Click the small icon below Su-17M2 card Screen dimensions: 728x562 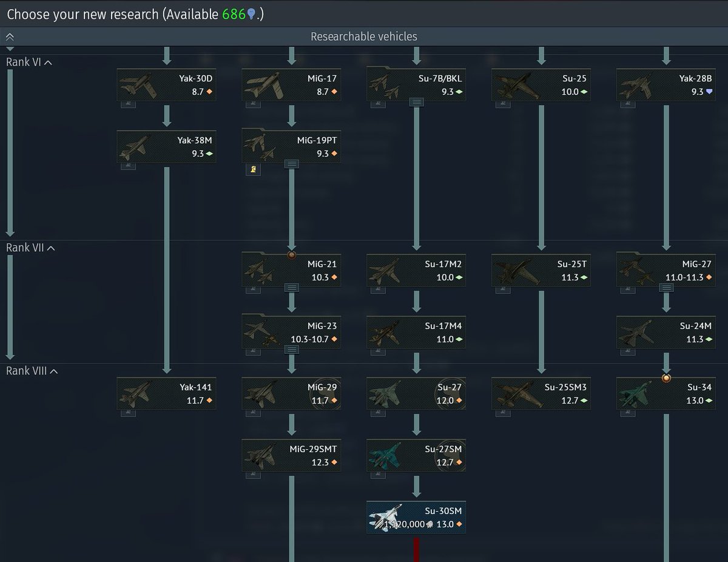(x=379, y=289)
